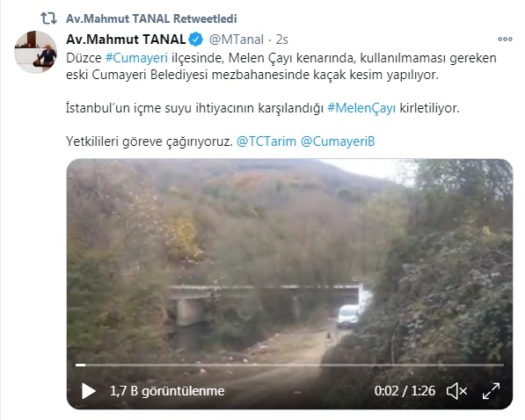Visit the @CumayeriB mention
Screen dimensions: 525x420
338,141
